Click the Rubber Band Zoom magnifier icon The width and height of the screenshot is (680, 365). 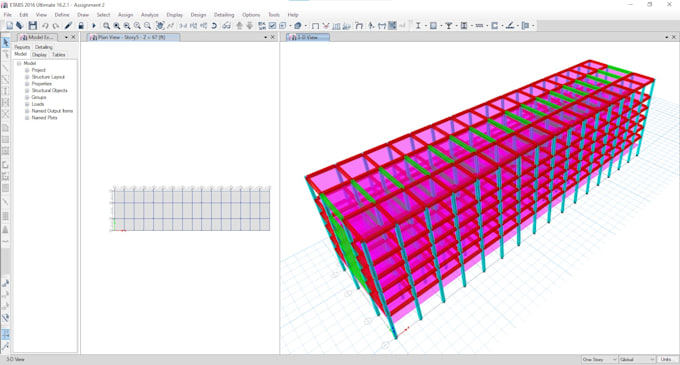[x=106, y=26]
